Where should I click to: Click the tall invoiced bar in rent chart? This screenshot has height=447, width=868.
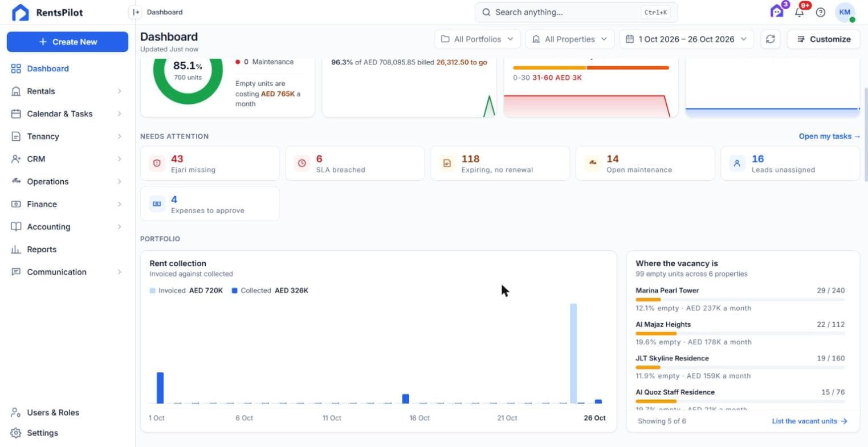[x=573, y=353]
